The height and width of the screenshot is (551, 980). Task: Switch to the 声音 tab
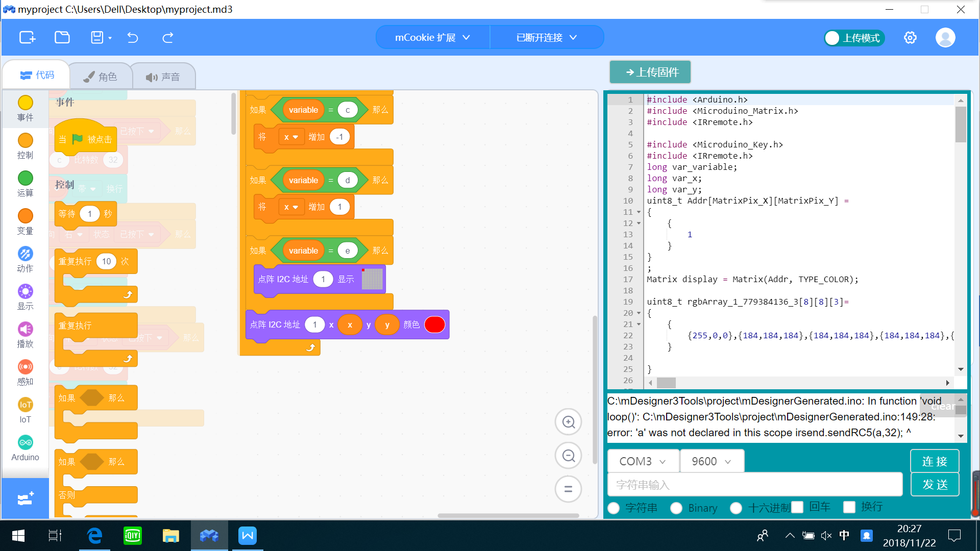coord(163,77)
